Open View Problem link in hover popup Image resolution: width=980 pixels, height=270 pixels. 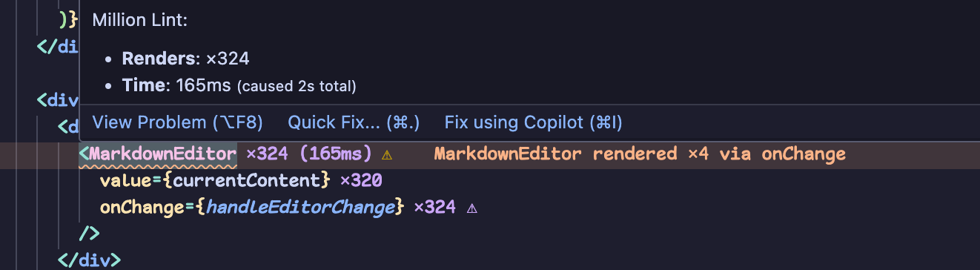[177, 122]
